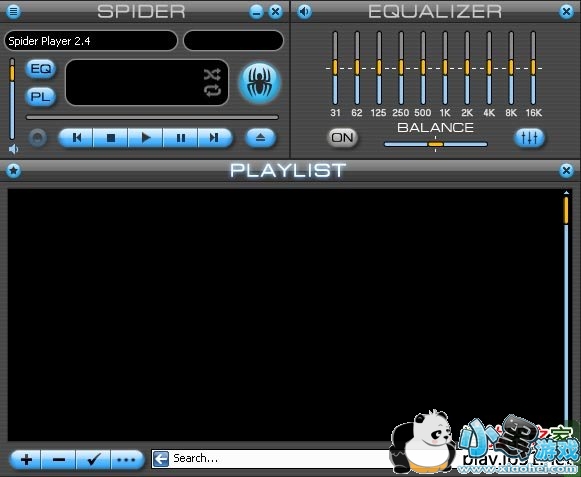Viewport: 581px width, 477px height.
Task: Close the Playlist panel
Action: [566, 170]
